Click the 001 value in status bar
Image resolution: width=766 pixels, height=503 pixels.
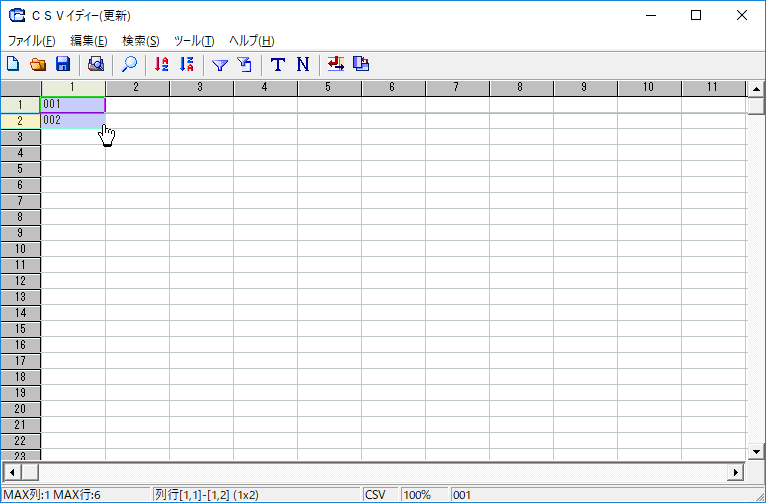(462, 495)
